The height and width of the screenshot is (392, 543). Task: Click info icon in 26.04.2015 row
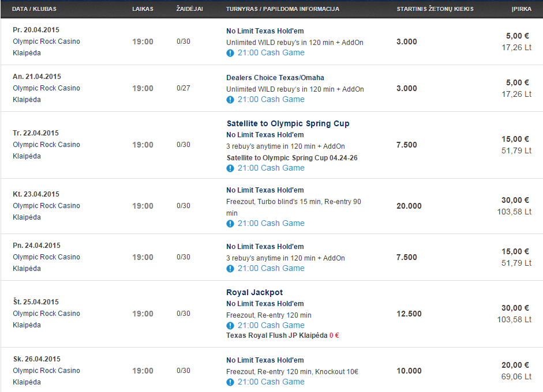click(230, 382)
